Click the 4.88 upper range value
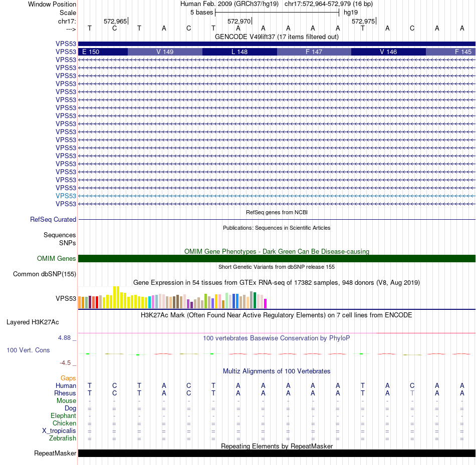476x465 pixels. (64, 337)
